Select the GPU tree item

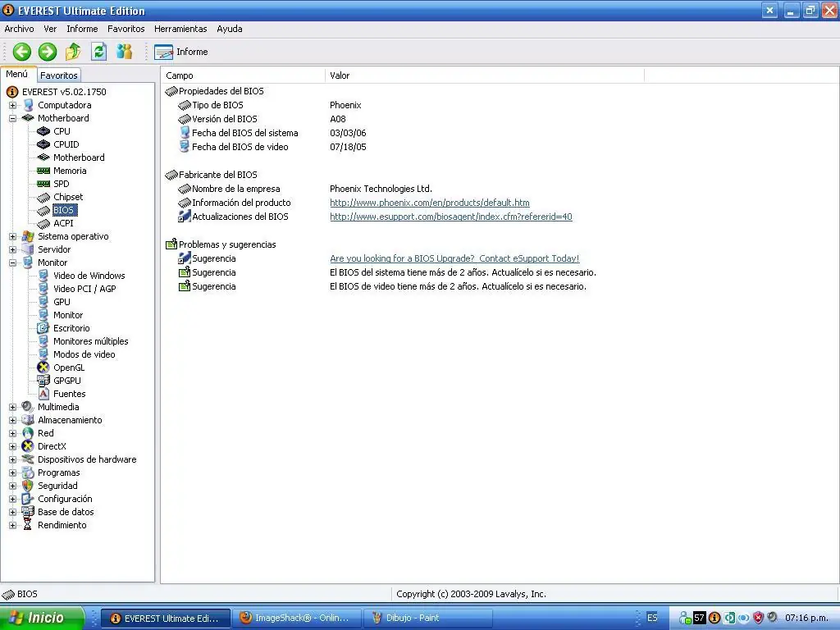pos(62,302)
